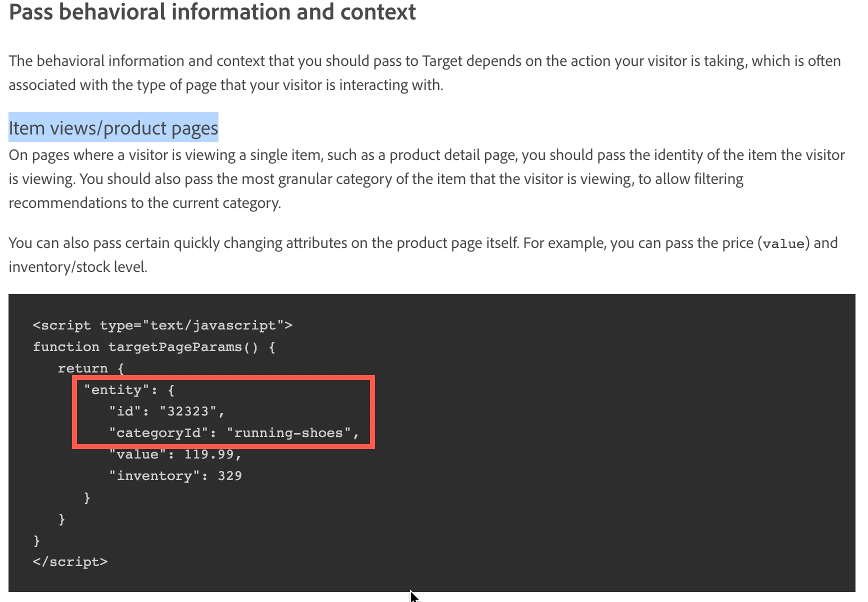
Task: Click the line <script type="text/javascript">
Action: pos(162,325)
